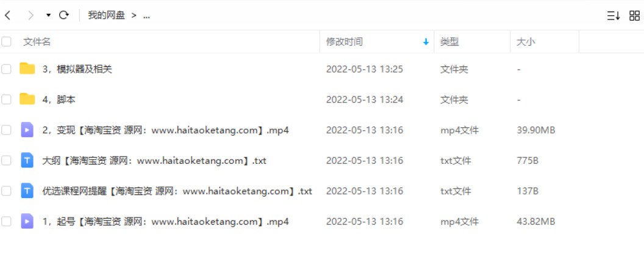Viewport: 644px width, 268px height.
Task: Click video icon of 2，变现 file
Action: [x=27, y=130]
